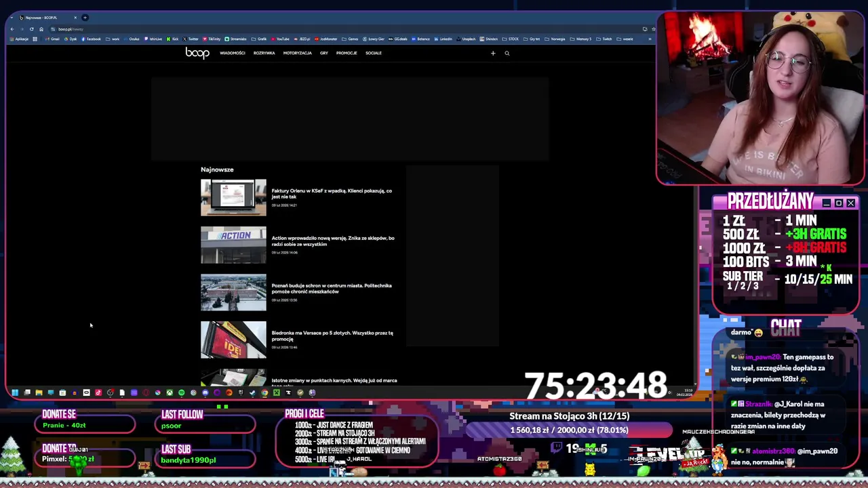Screen dimensions: 868x488
Task: Open the GRY menu item
Action: 323,53
